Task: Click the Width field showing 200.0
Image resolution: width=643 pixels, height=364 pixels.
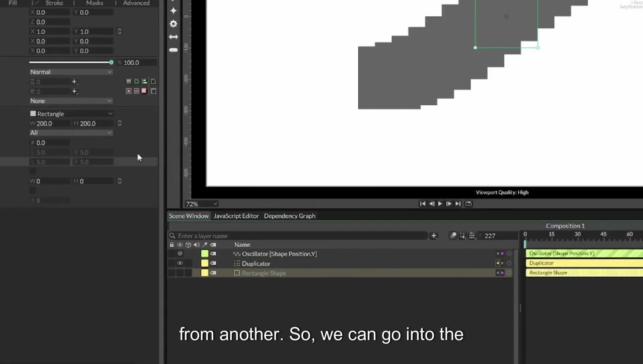Action: (x=50, y=123)
